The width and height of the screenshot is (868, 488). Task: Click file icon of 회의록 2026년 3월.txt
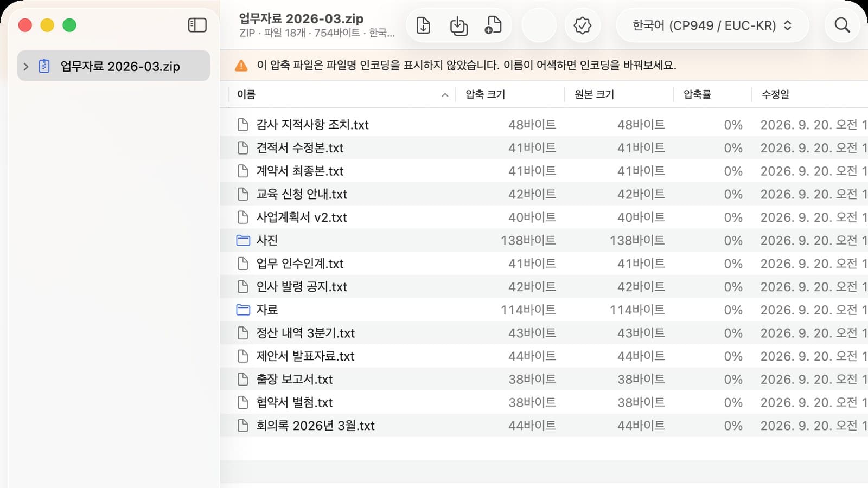[x=243, y=426]
